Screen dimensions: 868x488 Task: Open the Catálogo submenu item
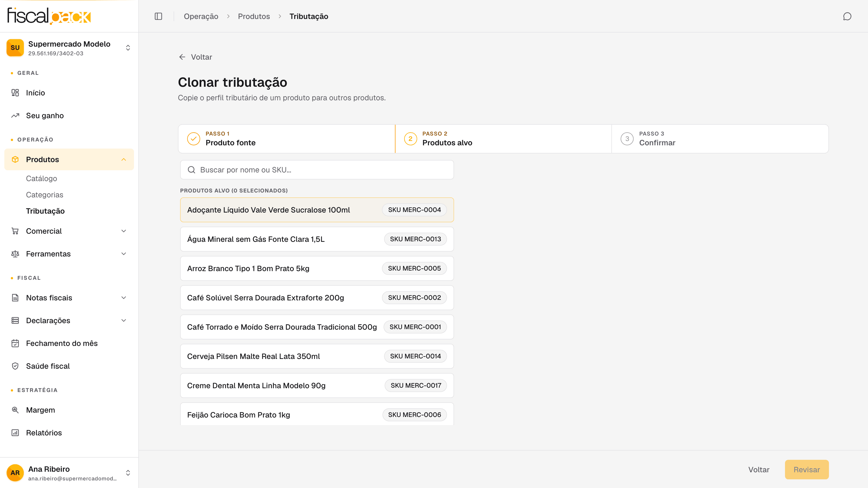point(42,178)
